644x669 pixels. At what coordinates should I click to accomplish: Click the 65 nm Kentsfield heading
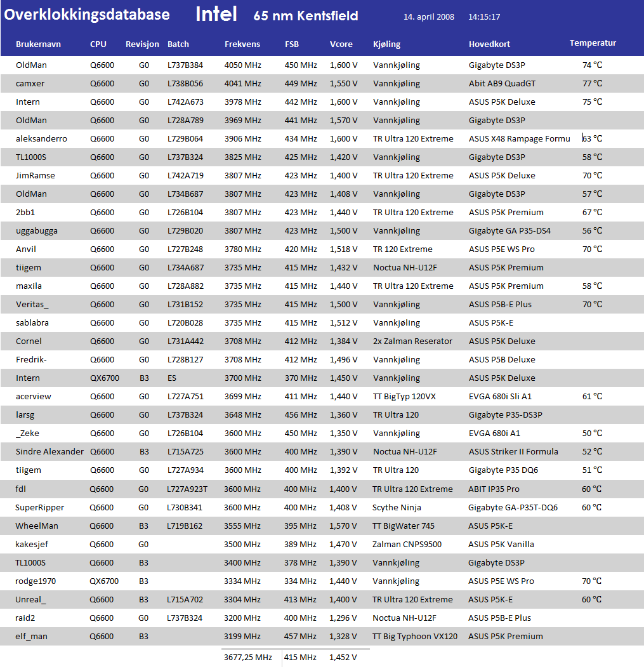click(x=306, y=16)
